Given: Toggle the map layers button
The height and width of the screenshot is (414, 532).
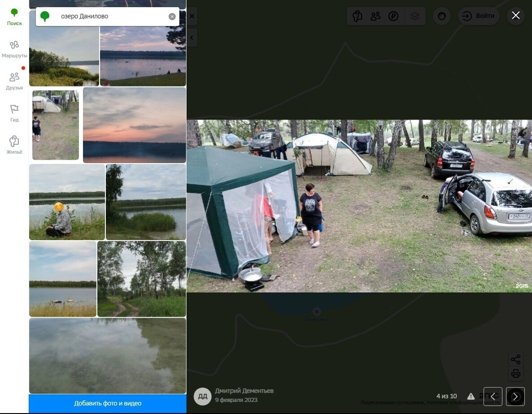Looking at the screenshot, I should tap(414, 17).
